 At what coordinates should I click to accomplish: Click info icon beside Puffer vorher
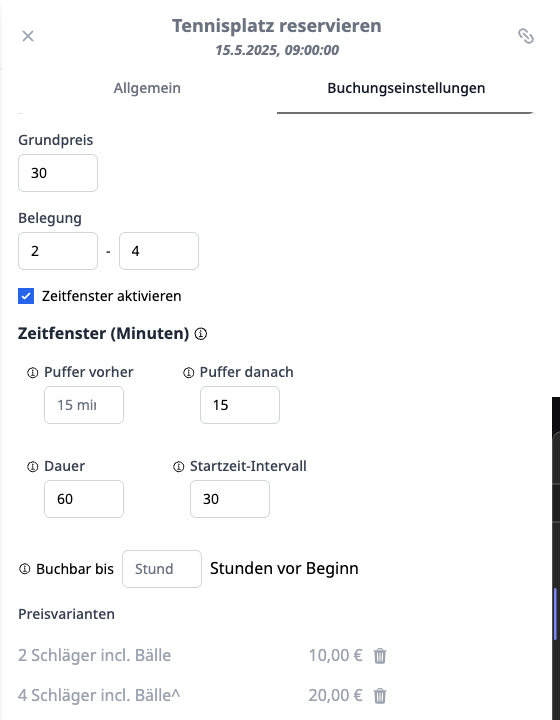tap(33, 372)
